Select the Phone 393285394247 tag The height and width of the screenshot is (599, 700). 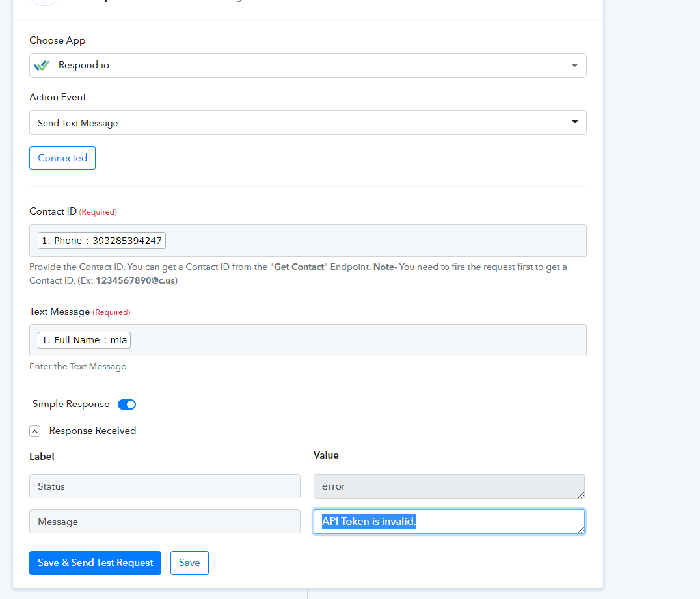tap(101, 241)
